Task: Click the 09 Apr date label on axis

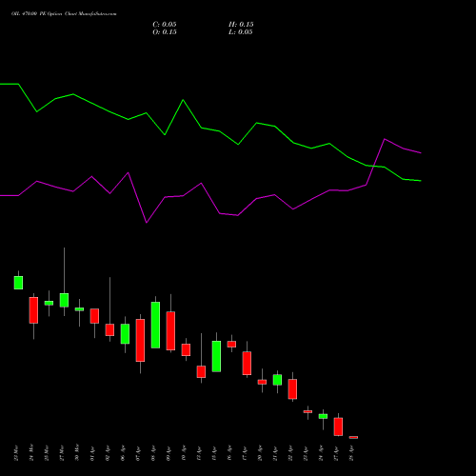Action: (169, 453)
